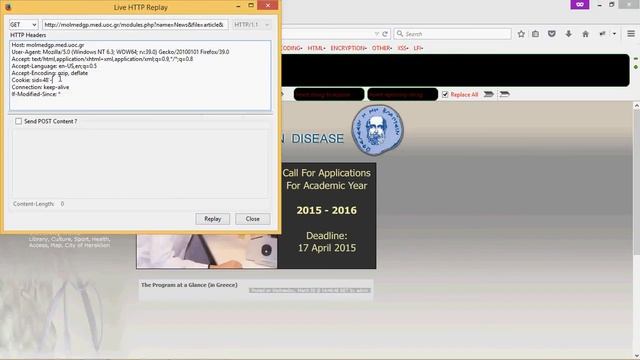Open the Firefox bookmarks list icon
This screenshot has width=640, height=360.
click(536, 34)
